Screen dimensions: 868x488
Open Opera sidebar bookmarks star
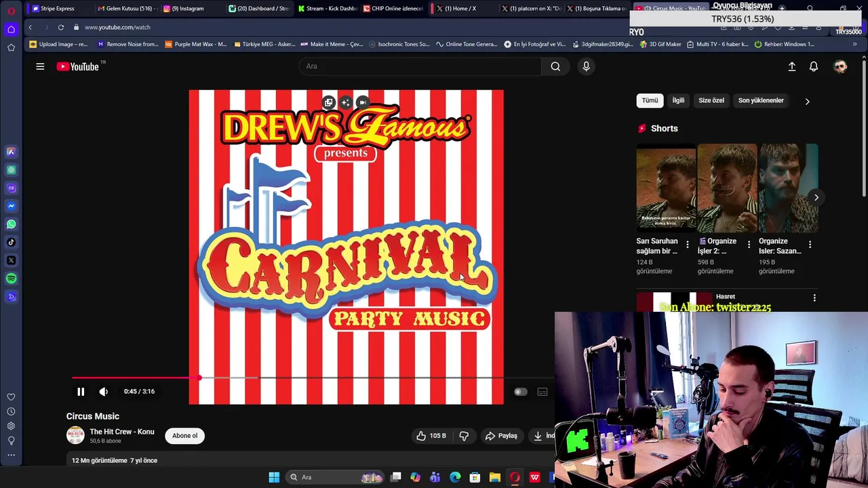click(x=11, y=47)
